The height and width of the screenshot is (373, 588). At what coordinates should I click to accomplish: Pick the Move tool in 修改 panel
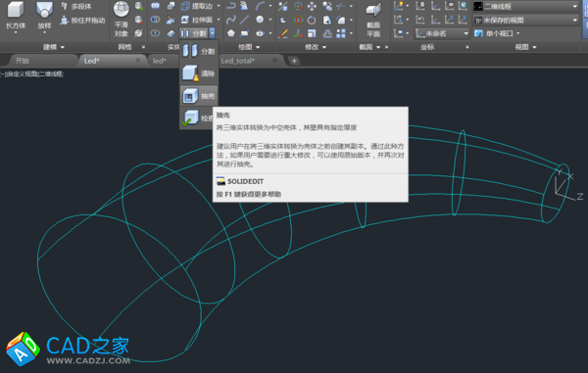312,6
